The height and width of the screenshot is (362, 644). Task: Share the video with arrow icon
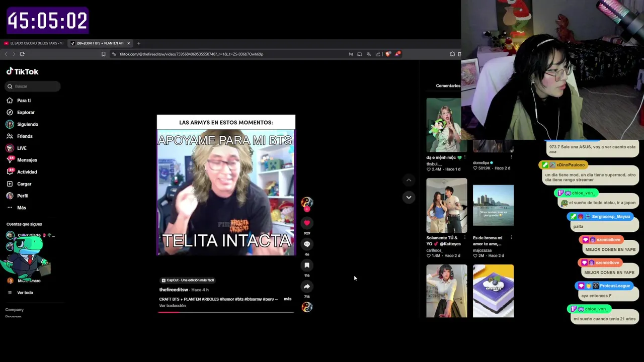click(307, 286)
